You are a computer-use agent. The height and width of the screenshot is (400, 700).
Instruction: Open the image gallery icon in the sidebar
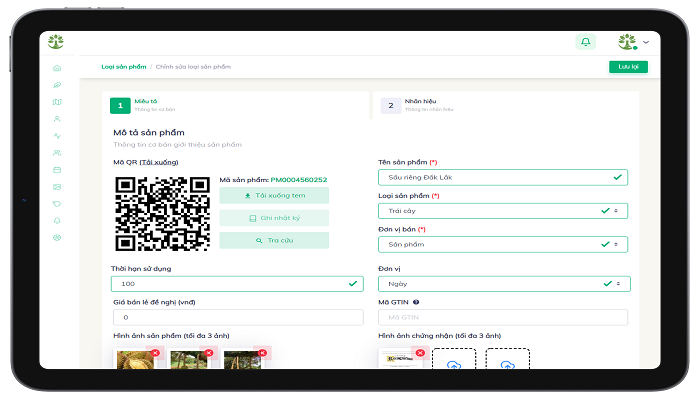point(57,187)
